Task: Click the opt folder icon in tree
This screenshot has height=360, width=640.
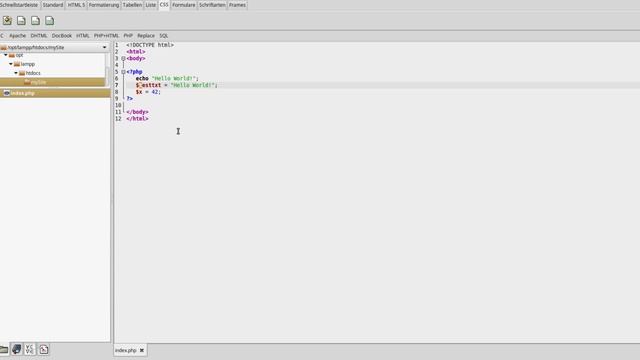Action: tap(12, 55)
